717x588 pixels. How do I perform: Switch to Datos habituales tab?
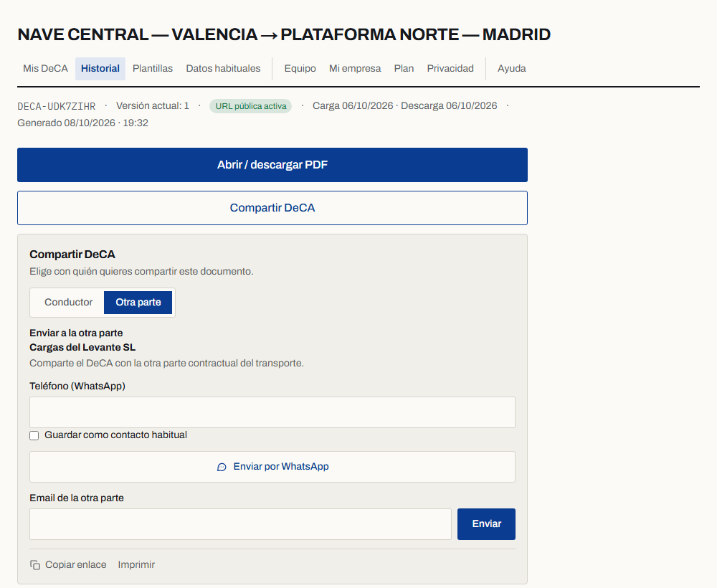(223, 69)
